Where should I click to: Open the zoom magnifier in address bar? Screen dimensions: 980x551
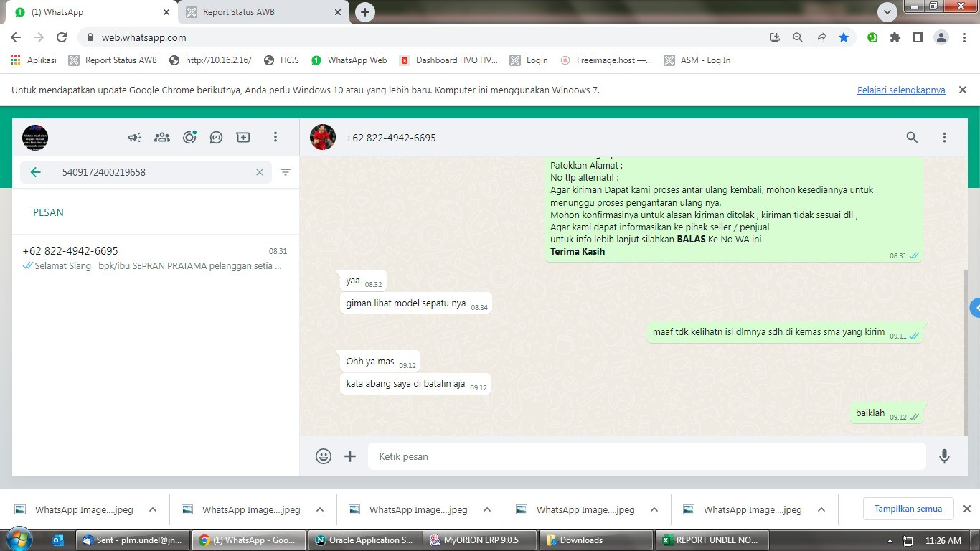coord(798,37)
